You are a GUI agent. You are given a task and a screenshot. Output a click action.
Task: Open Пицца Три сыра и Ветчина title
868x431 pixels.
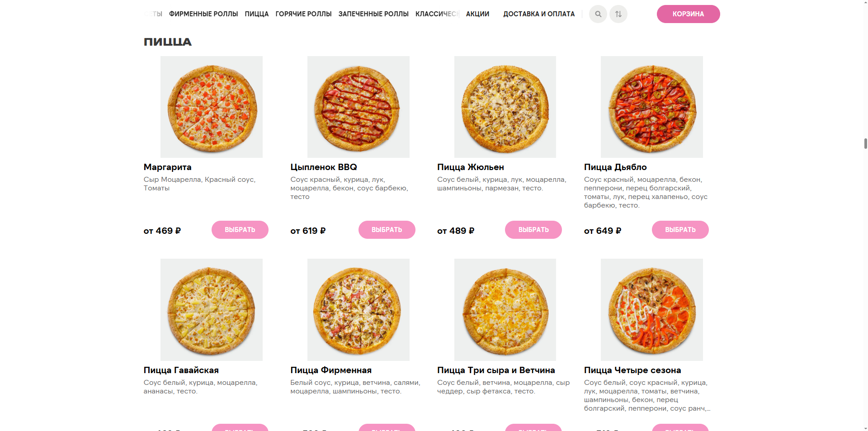pos(496,370)
